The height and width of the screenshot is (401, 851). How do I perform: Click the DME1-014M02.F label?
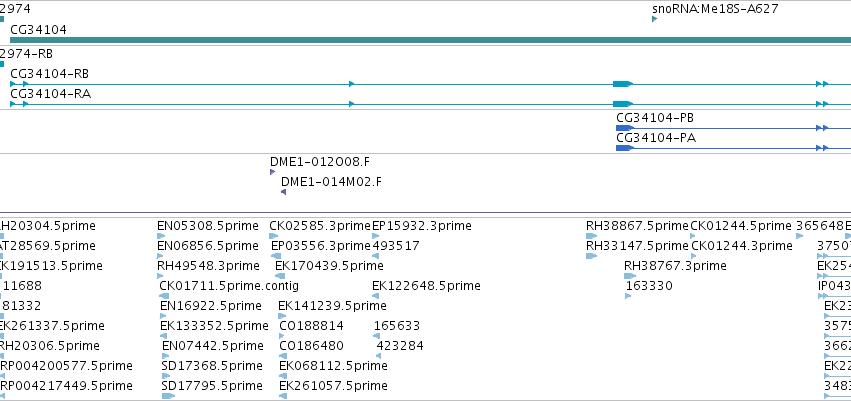pos(331,182)
